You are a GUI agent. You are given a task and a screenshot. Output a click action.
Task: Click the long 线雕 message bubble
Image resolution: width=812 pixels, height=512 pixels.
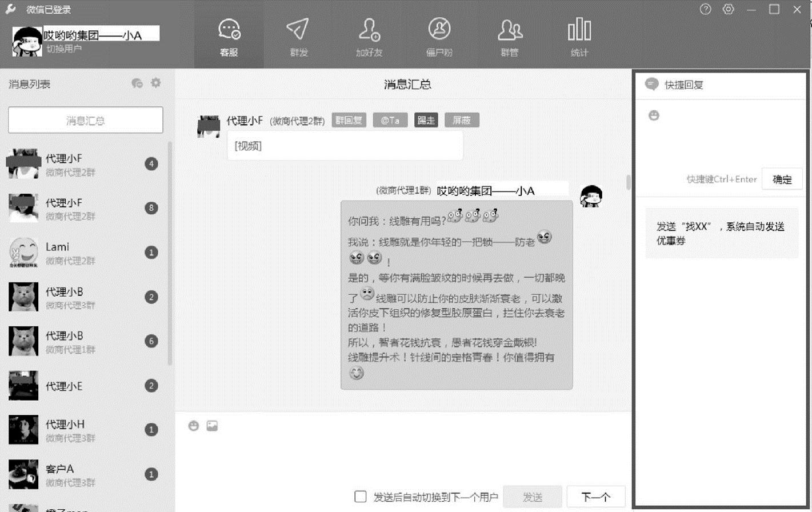coord(457,295)
